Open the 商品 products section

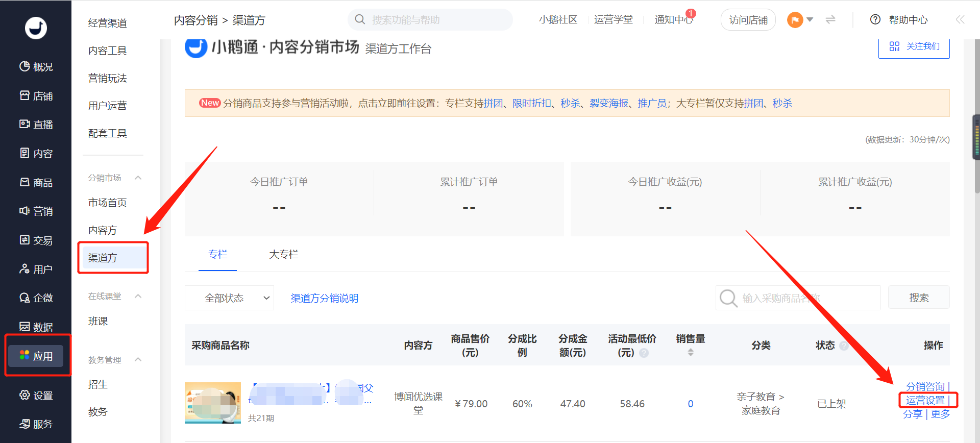tap(36, 183)
